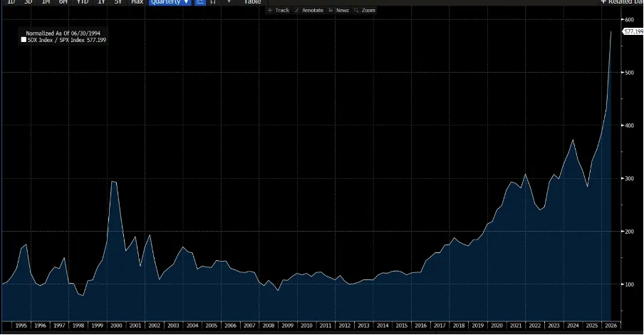The width and height of the screenshot is (644, 335).
Task: Select the line chart type icon
Action: click(200, 2)
